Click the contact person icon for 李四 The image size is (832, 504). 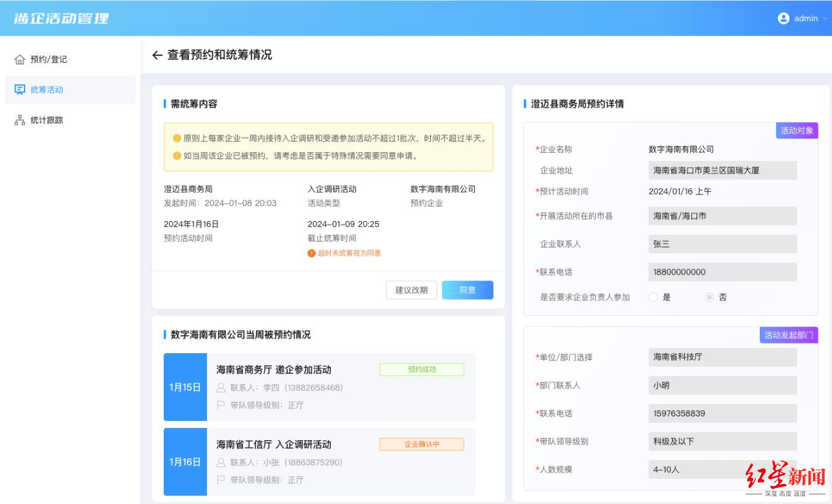221,387
